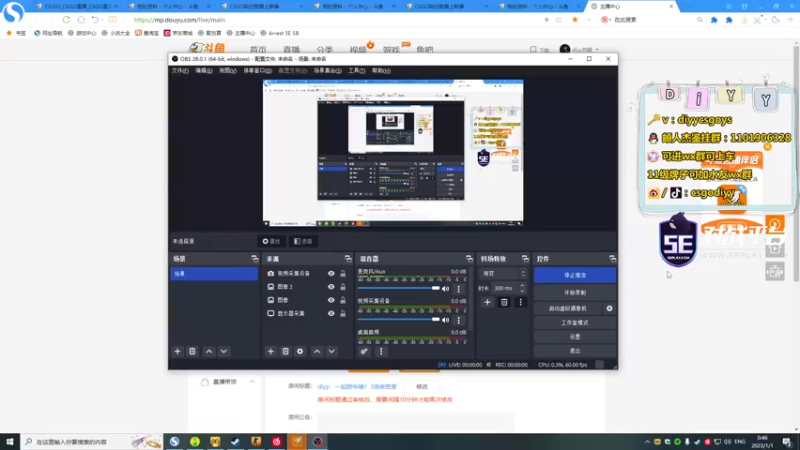
Task: Click 修改 next to the room title
Action: 422,387
